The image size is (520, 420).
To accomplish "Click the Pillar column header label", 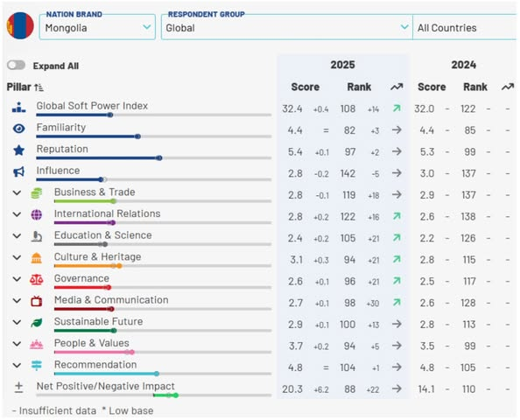I will (19, 87).
